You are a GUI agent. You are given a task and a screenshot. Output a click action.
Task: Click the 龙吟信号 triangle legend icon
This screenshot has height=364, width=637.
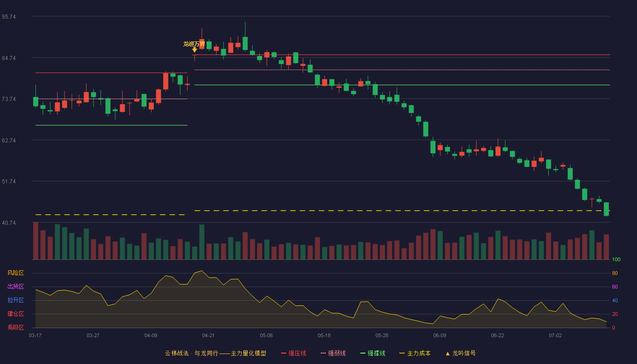[448, 354]
